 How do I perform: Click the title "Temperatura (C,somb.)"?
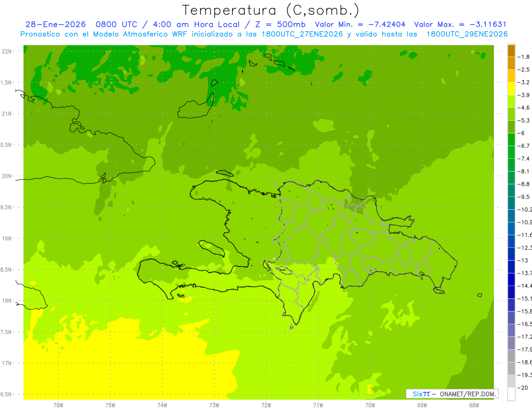coord(271,10)
